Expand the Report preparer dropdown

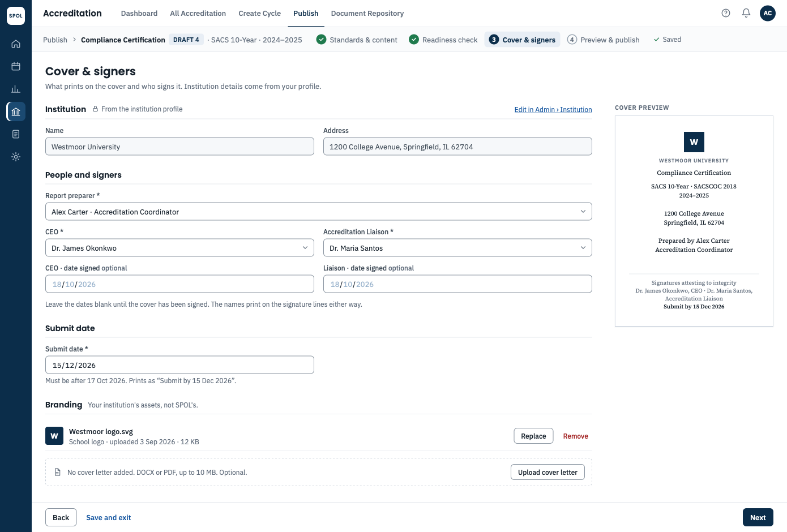319,212
